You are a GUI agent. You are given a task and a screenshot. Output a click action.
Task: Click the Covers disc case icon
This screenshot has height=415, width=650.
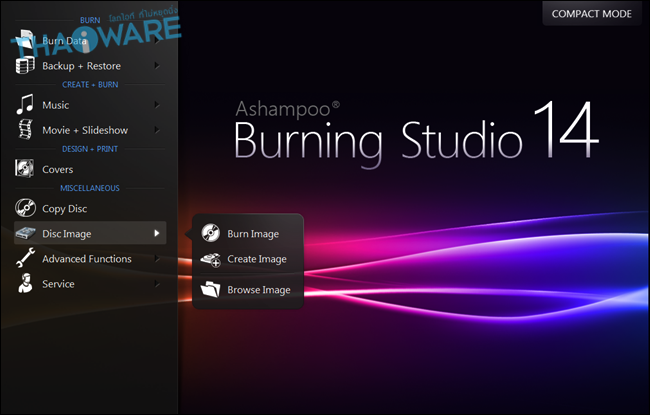click(x=24, y=169)
